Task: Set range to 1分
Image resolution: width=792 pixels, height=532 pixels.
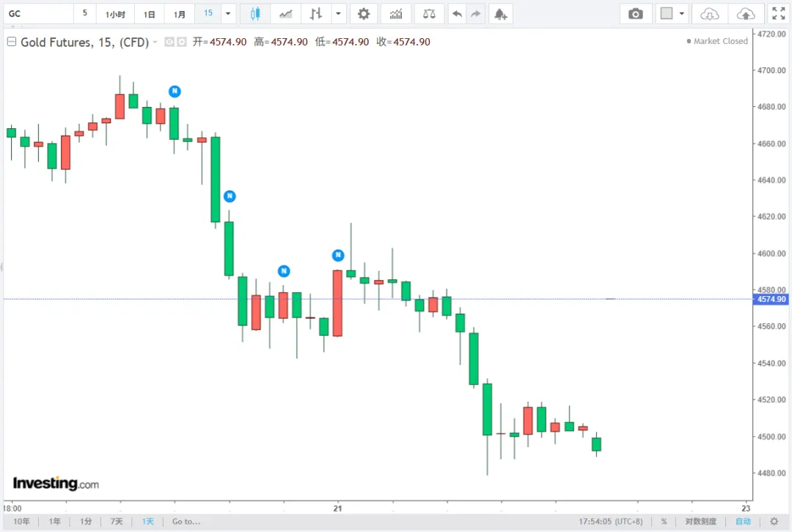Action: tap(86, 522)
